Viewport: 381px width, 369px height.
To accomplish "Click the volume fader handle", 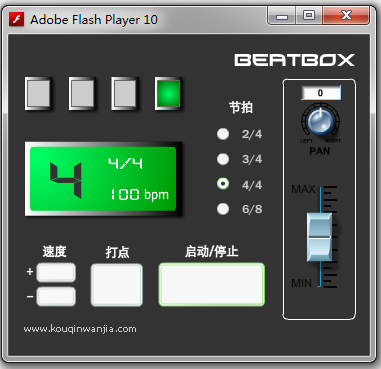I will 319,237.
